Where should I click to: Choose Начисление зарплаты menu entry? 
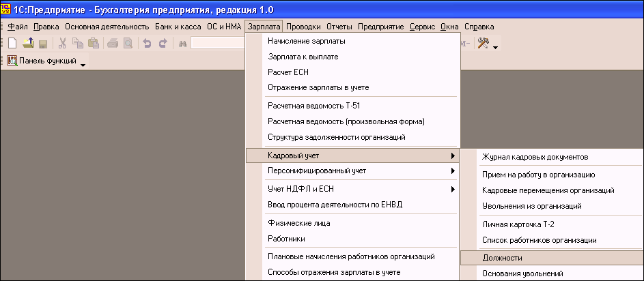[x=307, y=42]
